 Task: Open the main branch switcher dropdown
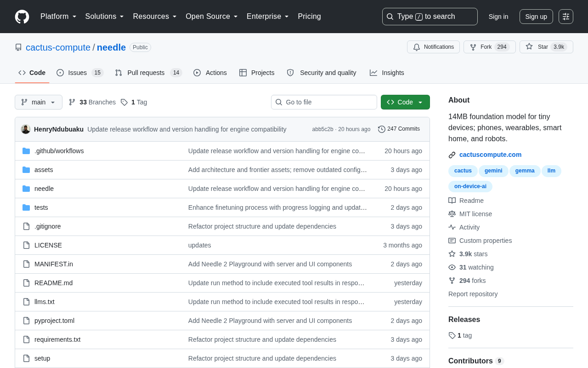(x=39, y=102)
